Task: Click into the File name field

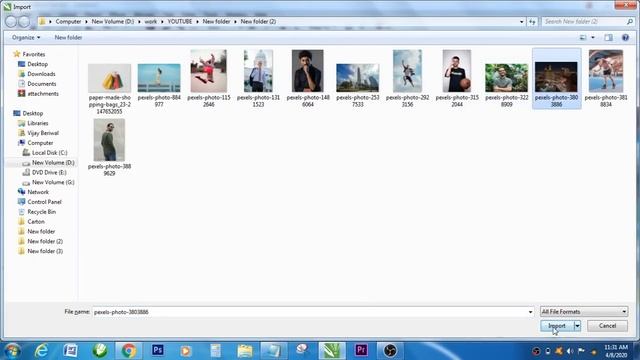Action: (309, 312)
